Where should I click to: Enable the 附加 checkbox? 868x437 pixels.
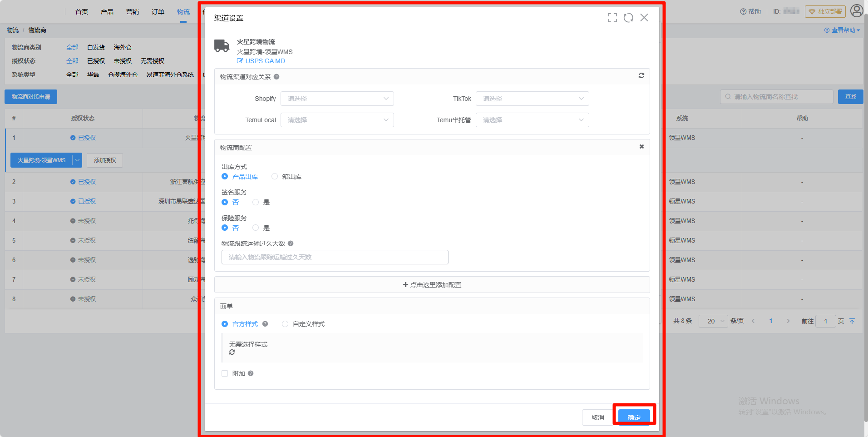(x=225, y=373)
